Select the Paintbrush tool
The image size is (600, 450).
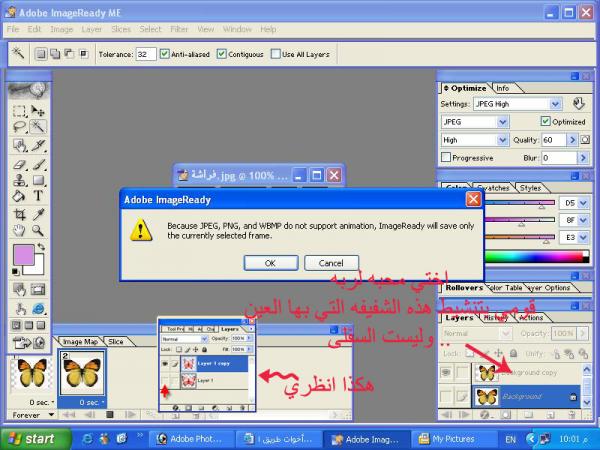(38, 165)
